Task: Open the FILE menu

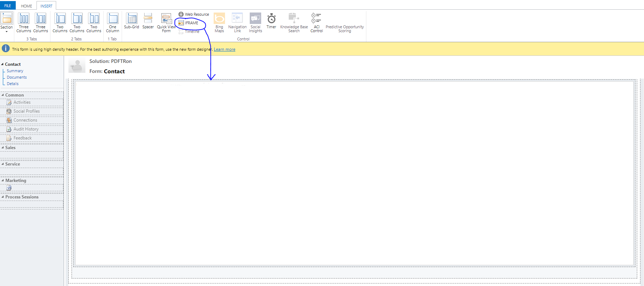Action: coord(8,6)
